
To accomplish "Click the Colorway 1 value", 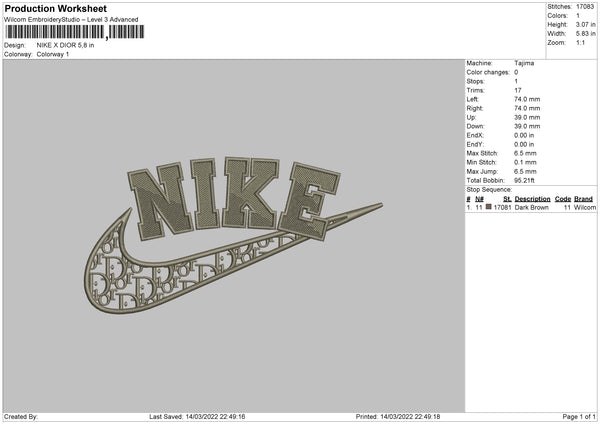I will coord(53,54).
